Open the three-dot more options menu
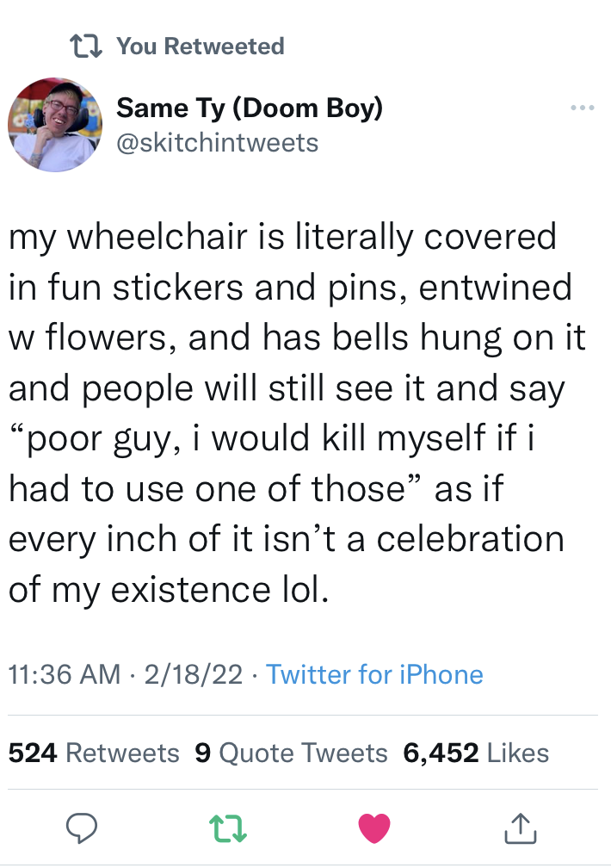611x868 pixels. point(582,109)
